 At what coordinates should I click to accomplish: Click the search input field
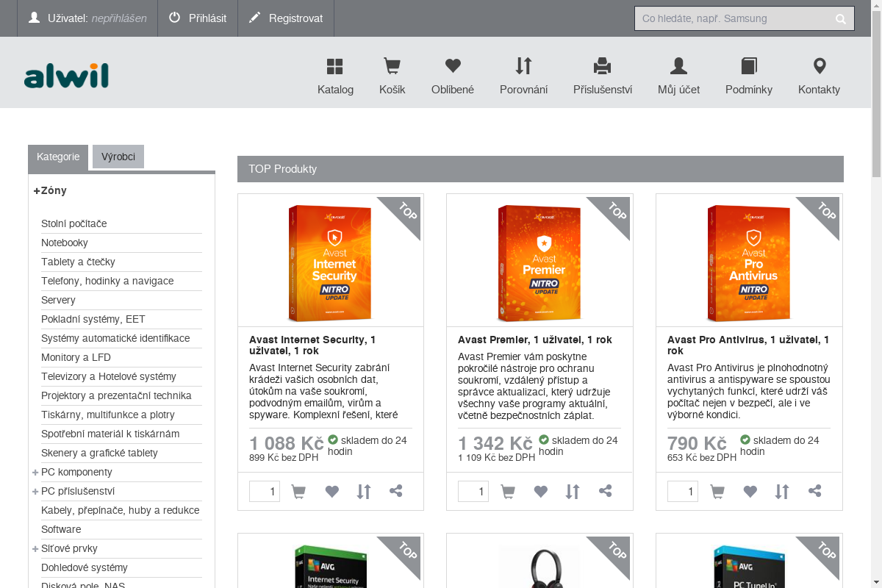click(734, 19)
